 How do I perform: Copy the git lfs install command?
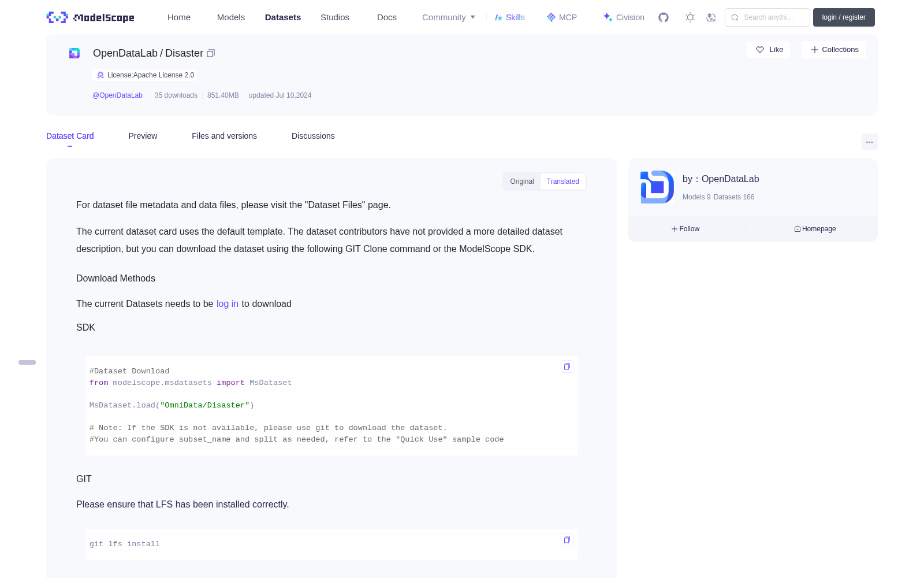(567, 540)
